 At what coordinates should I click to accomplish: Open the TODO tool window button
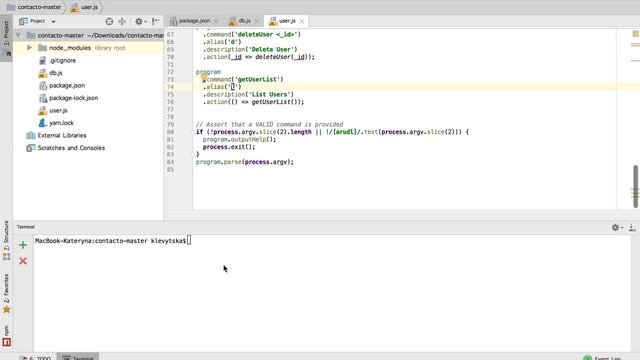[36, 357]
